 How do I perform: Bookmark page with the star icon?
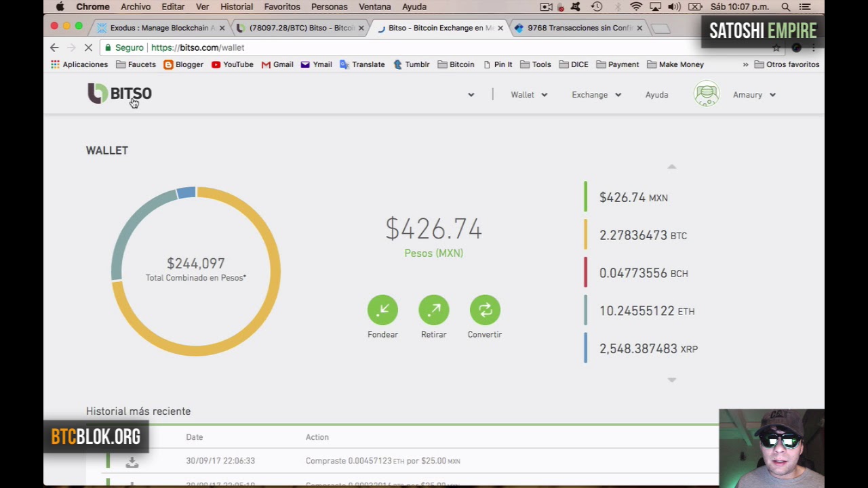(x=776, y=47)
